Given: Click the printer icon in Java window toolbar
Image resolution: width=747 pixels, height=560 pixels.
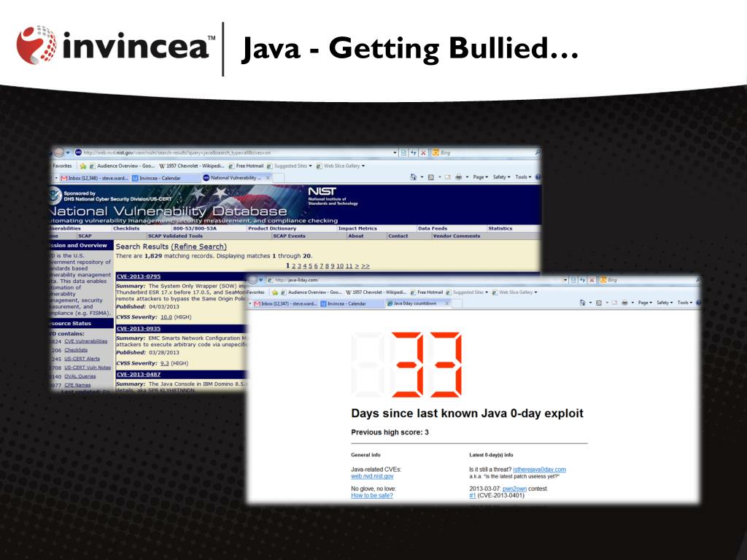Looking at the screenshot, I should click(x=624, y=303).
